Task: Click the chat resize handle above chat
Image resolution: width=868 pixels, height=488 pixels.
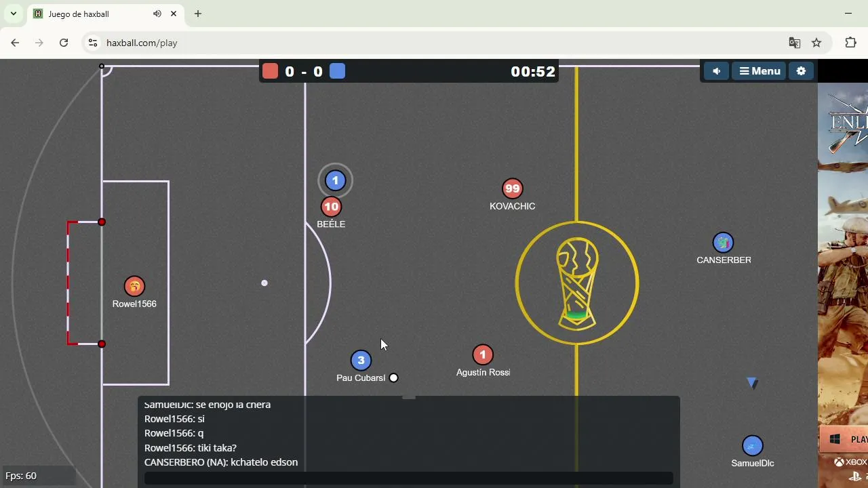Action: 408,396
